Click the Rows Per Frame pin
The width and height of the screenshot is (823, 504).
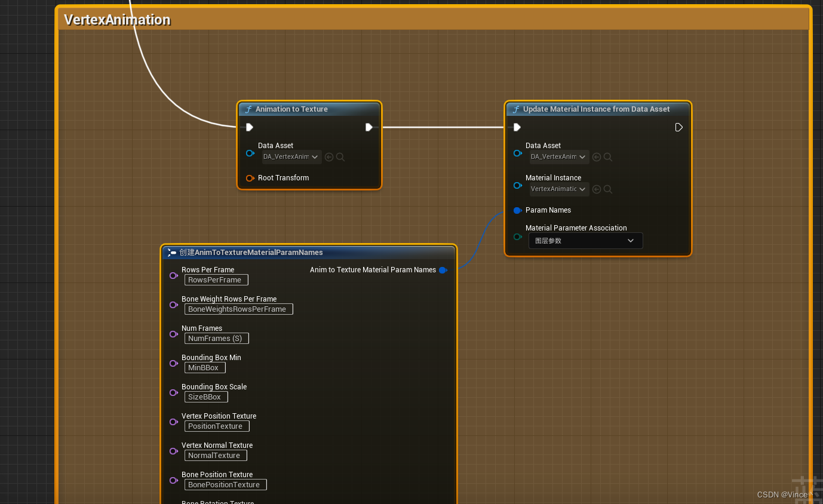coord(174,276)
